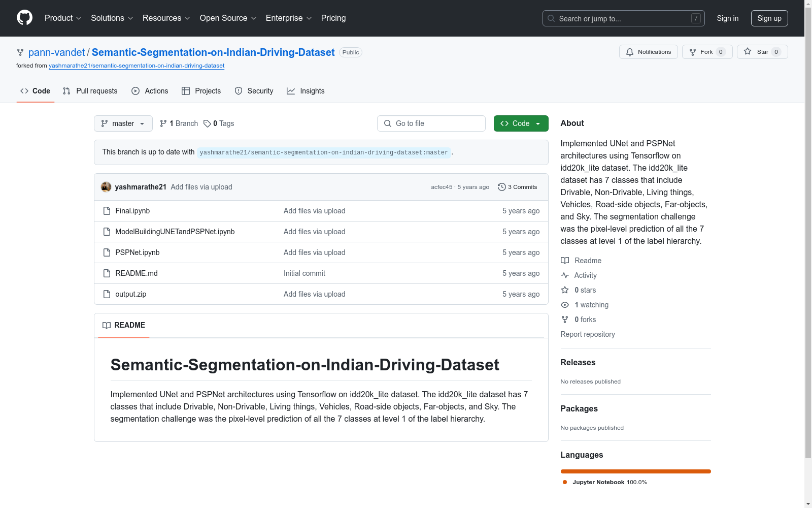The image size is (812, 508).
Task: Open ModelBuildingUNETandPSPNet.ipynb file
Action: coord(175,232)
